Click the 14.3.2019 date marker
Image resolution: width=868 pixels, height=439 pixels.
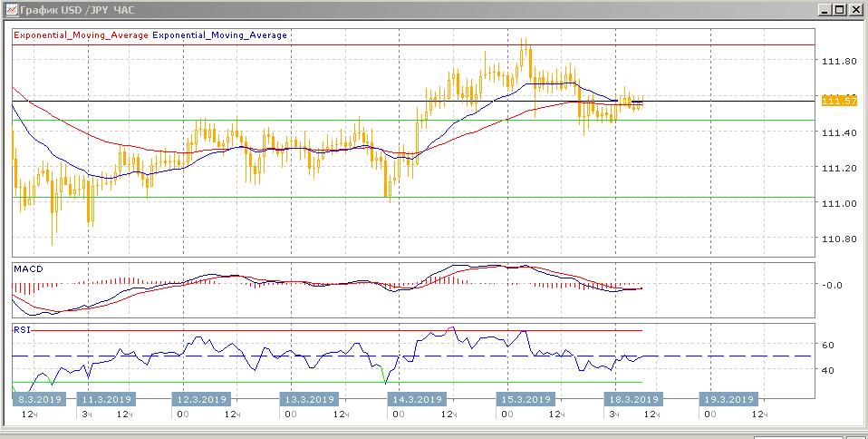pos(417,399)
